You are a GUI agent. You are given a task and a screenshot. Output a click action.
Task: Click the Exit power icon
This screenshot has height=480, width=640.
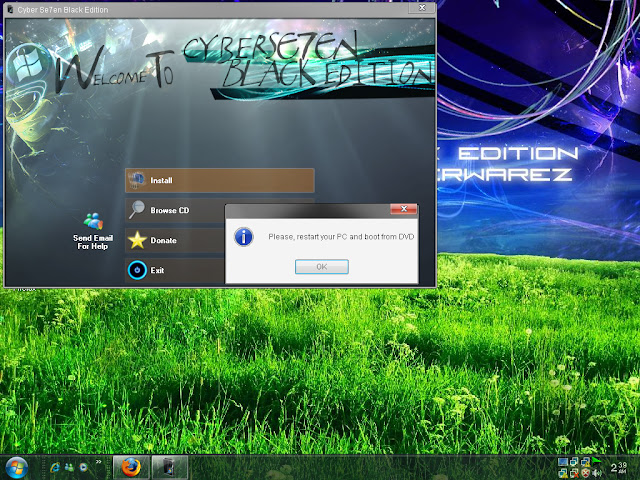[137, 270]
